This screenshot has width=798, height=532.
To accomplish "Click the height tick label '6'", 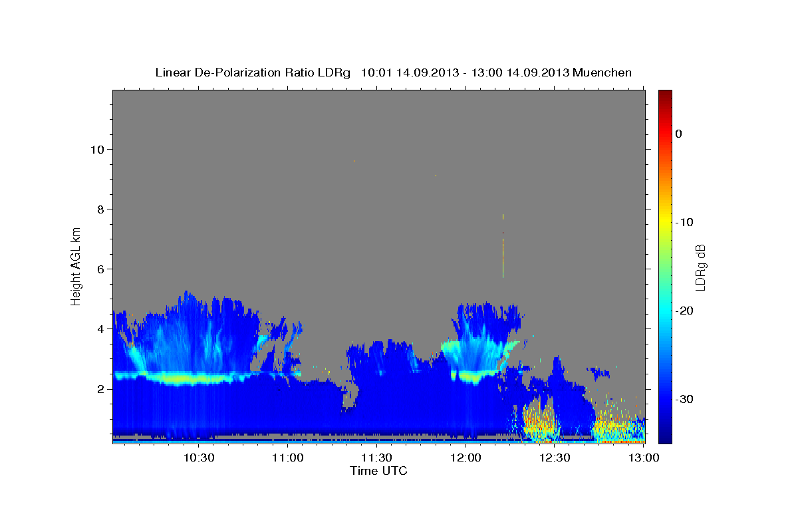I will [x=102, y=269].
